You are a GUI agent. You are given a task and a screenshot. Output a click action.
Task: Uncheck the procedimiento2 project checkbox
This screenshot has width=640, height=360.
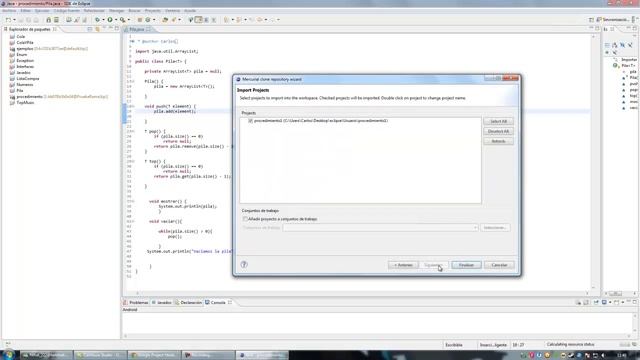250,121
